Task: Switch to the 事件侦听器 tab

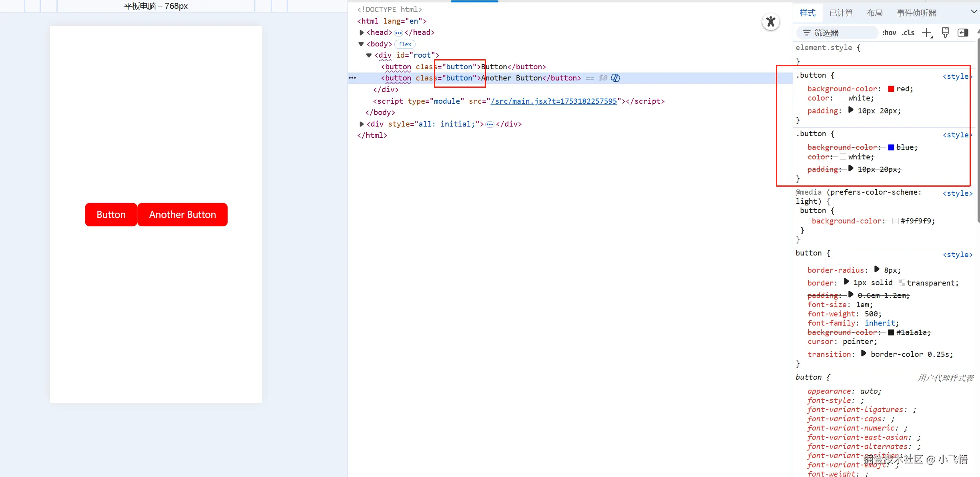Action: coord(916,13)
